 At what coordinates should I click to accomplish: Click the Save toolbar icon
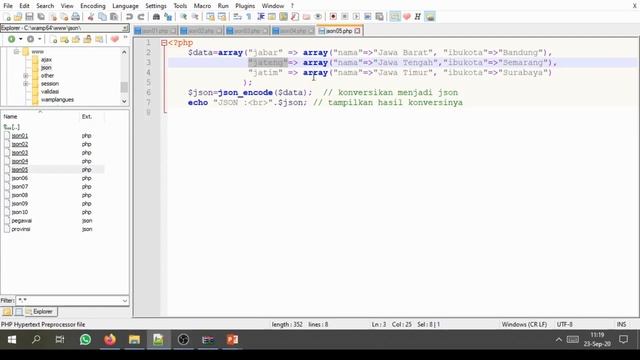click(x=29, y=17)
